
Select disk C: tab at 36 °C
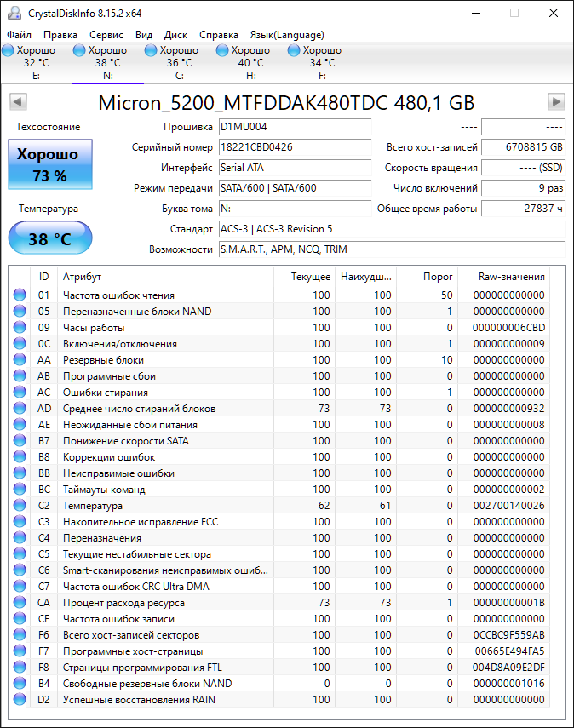(x=179, y=63)
